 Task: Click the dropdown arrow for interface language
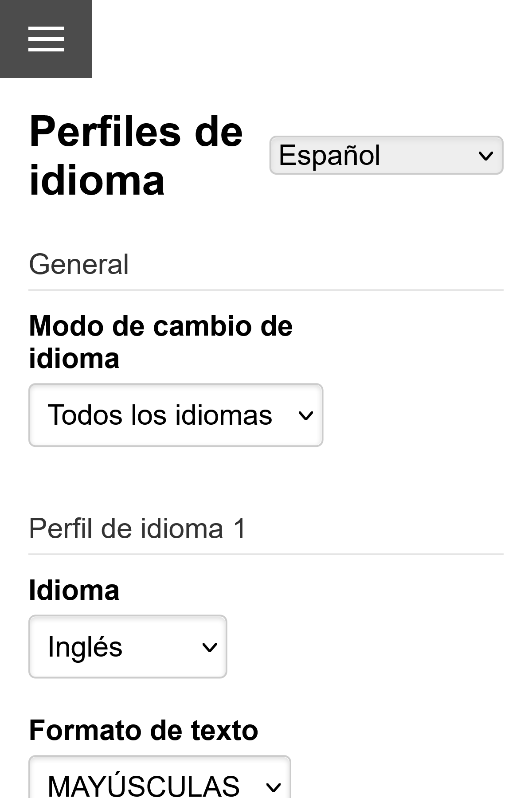point(485,155)
